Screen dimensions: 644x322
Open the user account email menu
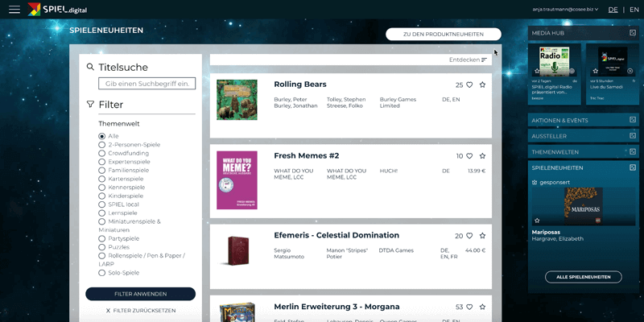(566, 10)
